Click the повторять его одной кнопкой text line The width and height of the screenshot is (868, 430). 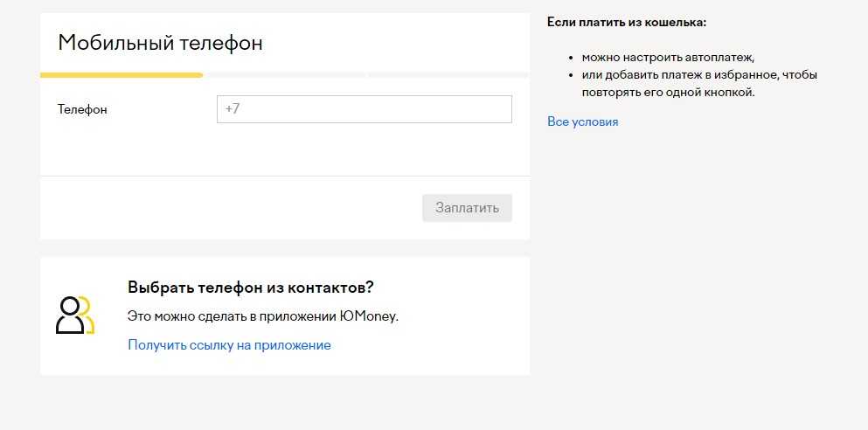click(x=668, y=92)
